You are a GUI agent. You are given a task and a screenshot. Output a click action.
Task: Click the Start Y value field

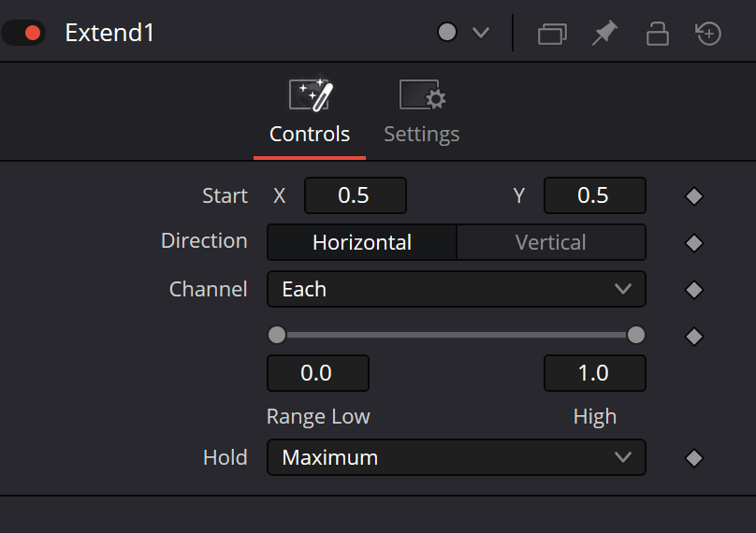[594, 195]
